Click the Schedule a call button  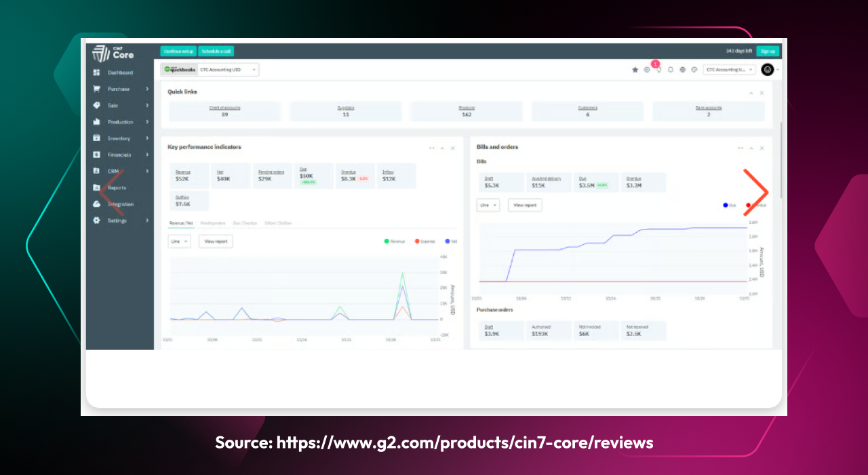coord(216,51)
